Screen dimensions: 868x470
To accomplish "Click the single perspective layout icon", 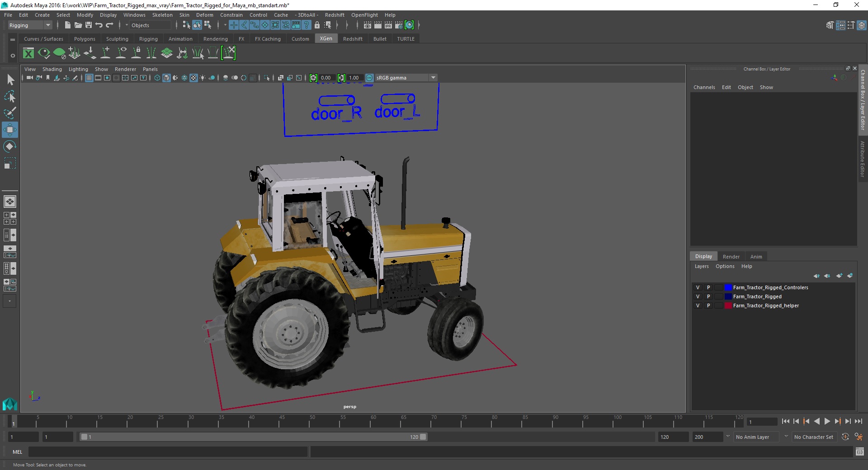I will [x=9, y=202].
